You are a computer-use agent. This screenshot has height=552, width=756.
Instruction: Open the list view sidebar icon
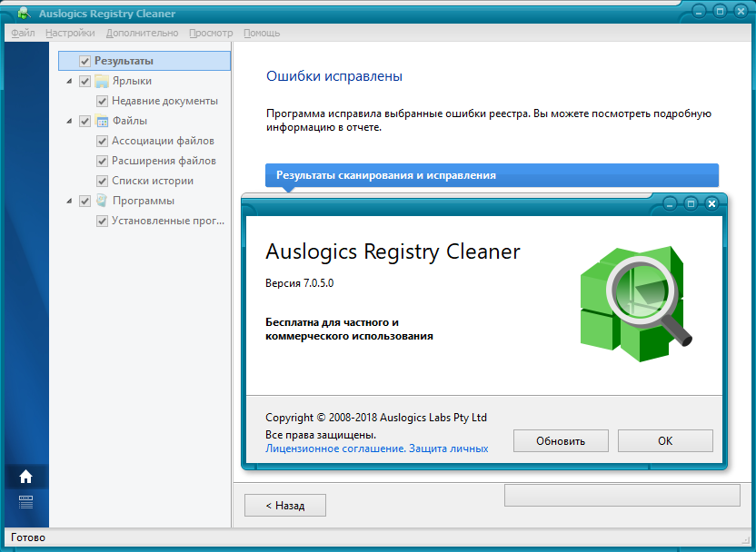coord(25,502)
